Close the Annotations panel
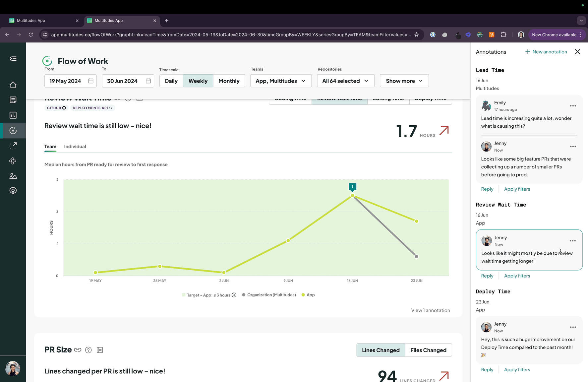This screenshot has height=382, width=588. click(x=577, y=52)
